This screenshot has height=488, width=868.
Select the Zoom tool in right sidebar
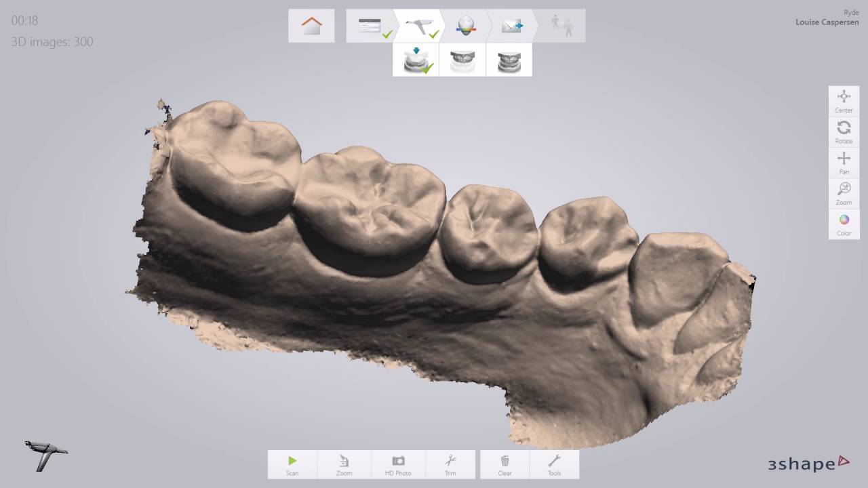point(844,193)
